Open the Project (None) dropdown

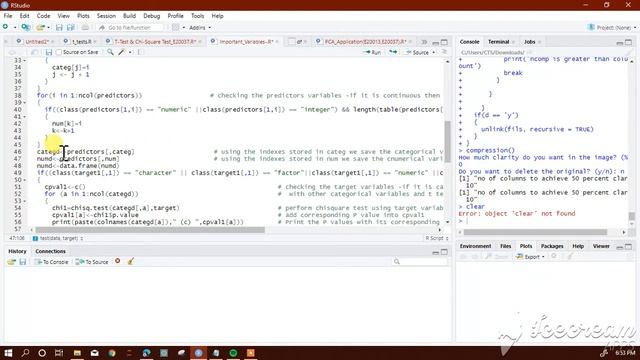(x=612, y=27)
